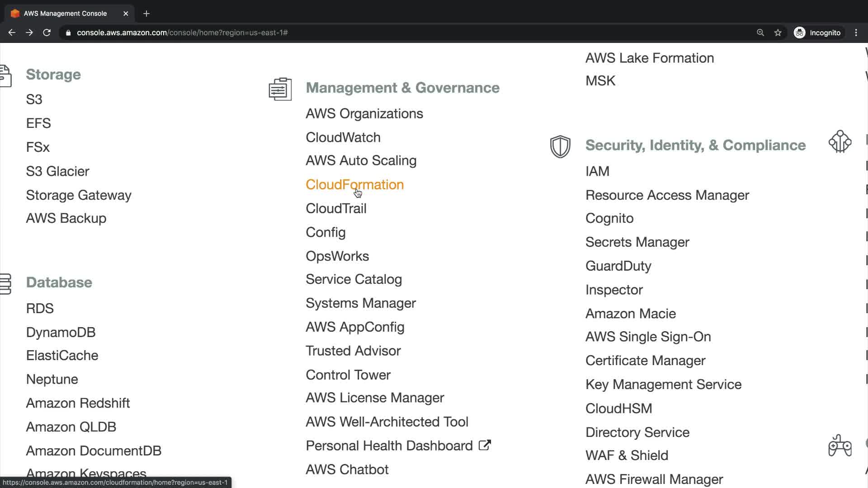Go to IAM service
Viewport: 868px width, 488px height.
597,171
